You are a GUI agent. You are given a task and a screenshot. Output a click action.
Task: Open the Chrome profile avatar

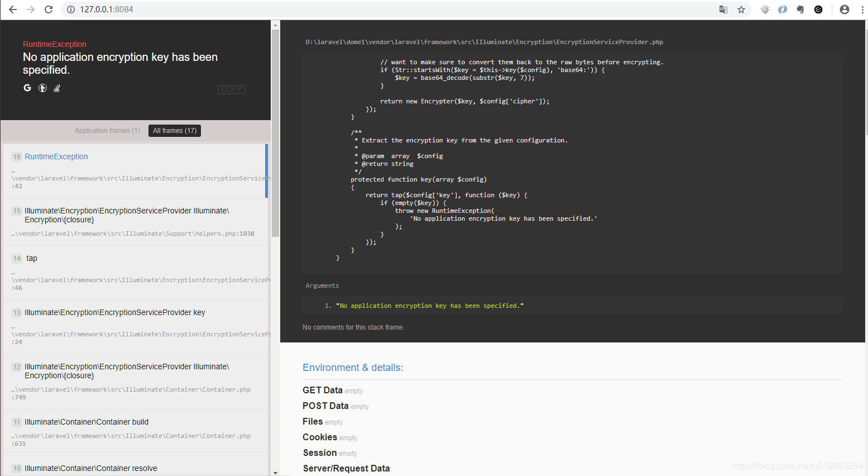point(845,9)
